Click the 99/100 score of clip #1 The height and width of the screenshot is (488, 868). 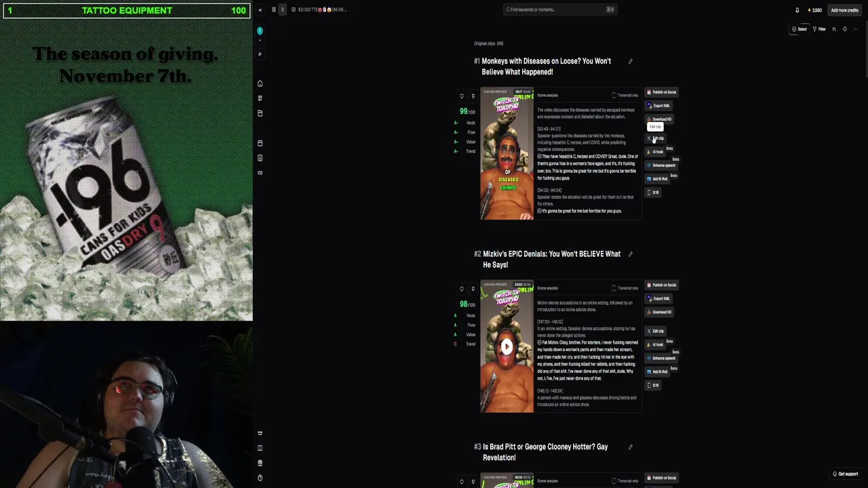(x=467, y=112)
